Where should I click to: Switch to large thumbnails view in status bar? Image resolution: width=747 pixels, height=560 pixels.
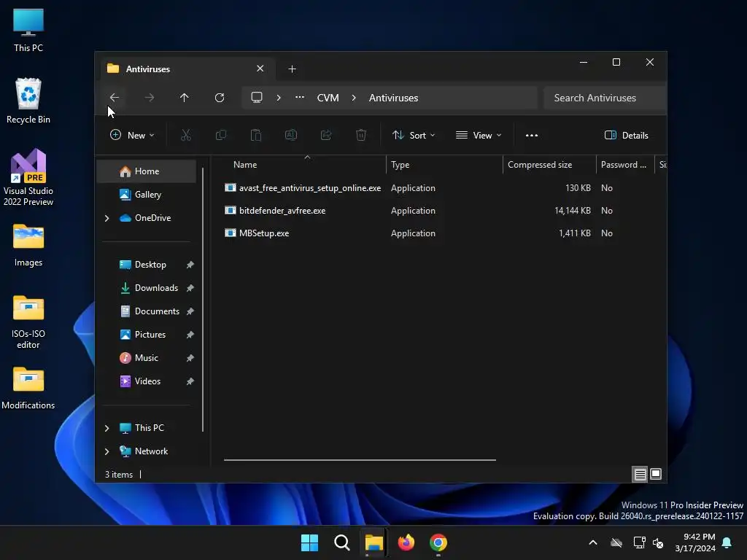tap(656, 474)
